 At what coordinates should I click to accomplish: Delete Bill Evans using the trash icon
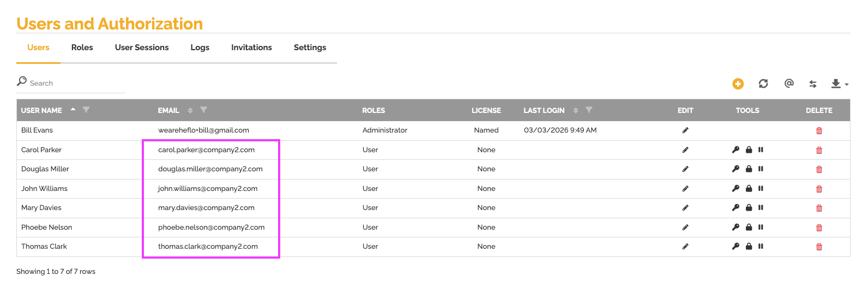point(819,130)
